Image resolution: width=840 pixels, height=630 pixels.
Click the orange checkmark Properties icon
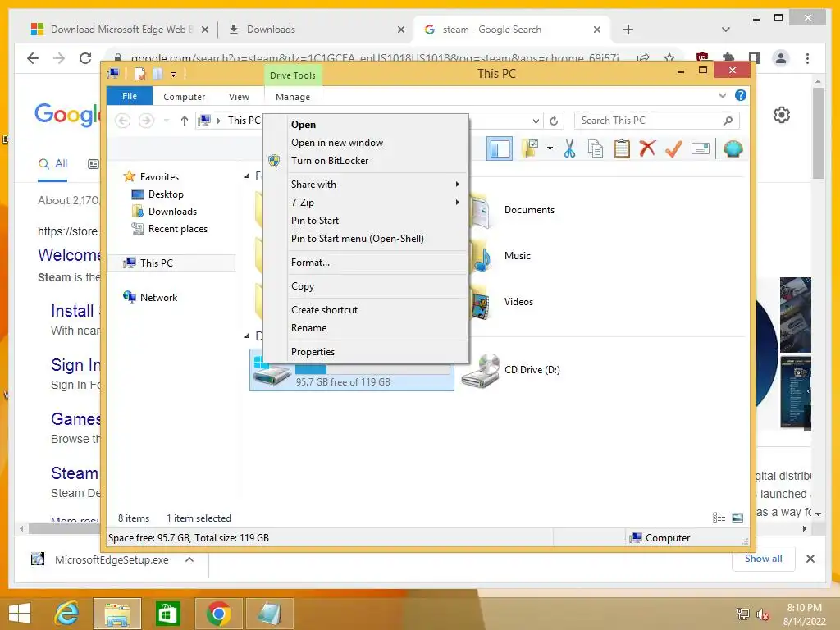point(673,148)
